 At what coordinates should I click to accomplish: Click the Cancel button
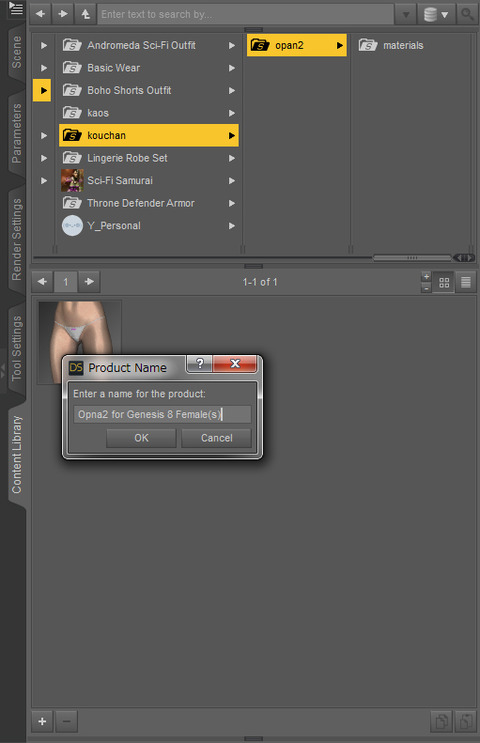tap(217, 438)
